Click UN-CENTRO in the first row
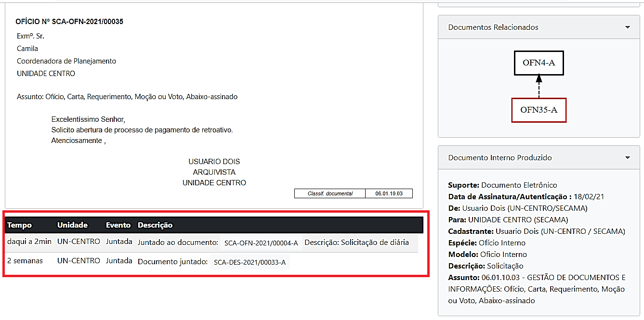 click(79, 242)
